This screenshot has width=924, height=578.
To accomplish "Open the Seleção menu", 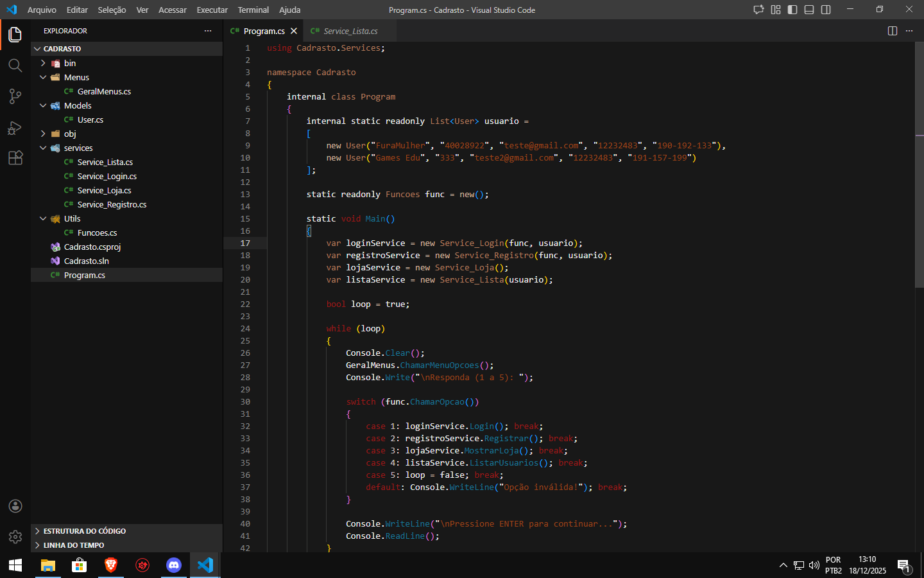I will coord(112,10).
